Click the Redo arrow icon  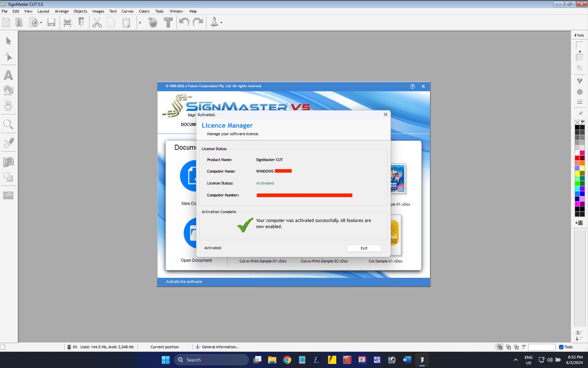click(198, 22)
